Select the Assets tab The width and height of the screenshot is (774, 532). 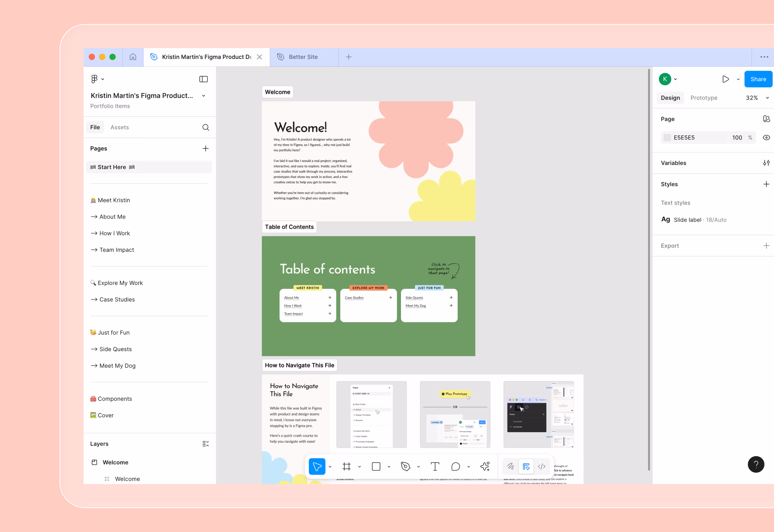120,127
